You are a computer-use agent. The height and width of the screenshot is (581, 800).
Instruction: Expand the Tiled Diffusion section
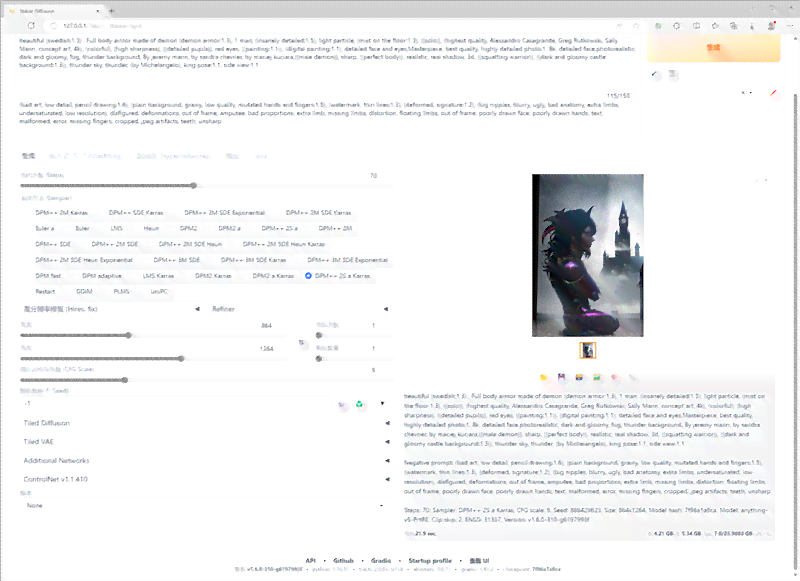[x=206, y=423]
